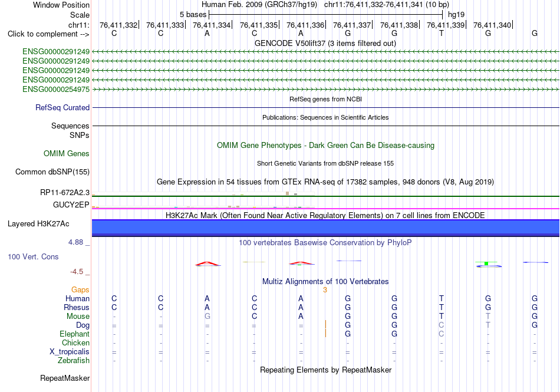Image resolution: width=560 pixels, height=392 pixels.
Task: Click the Dog species label
Action: tap(83, 325)
